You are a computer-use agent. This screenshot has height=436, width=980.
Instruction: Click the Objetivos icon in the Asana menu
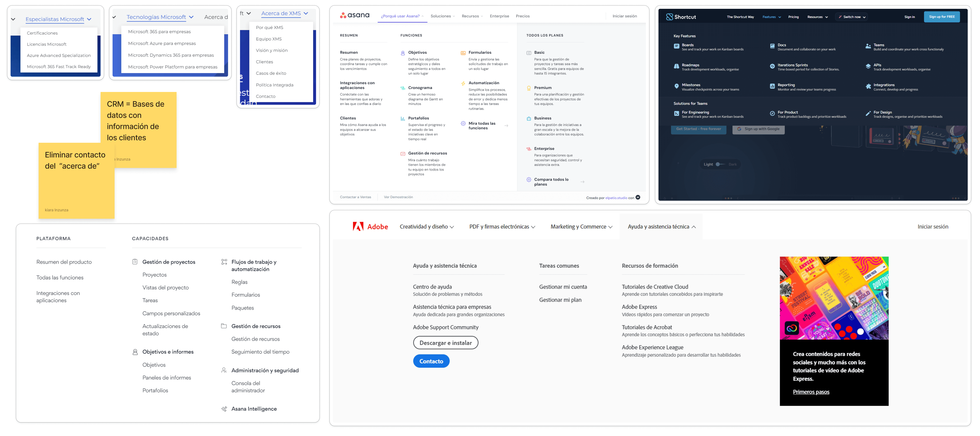click(403, 53)
